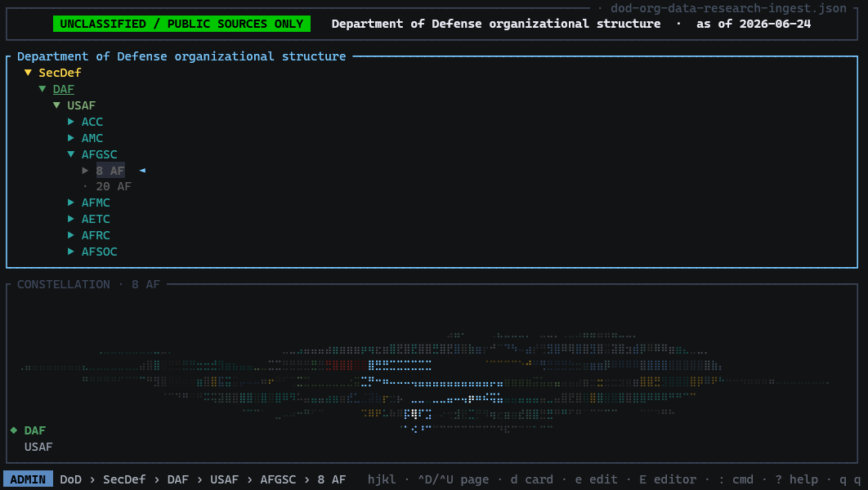Click the bright white node in the constellation
This screenshot has height=490, width=868.
[414, 414]
